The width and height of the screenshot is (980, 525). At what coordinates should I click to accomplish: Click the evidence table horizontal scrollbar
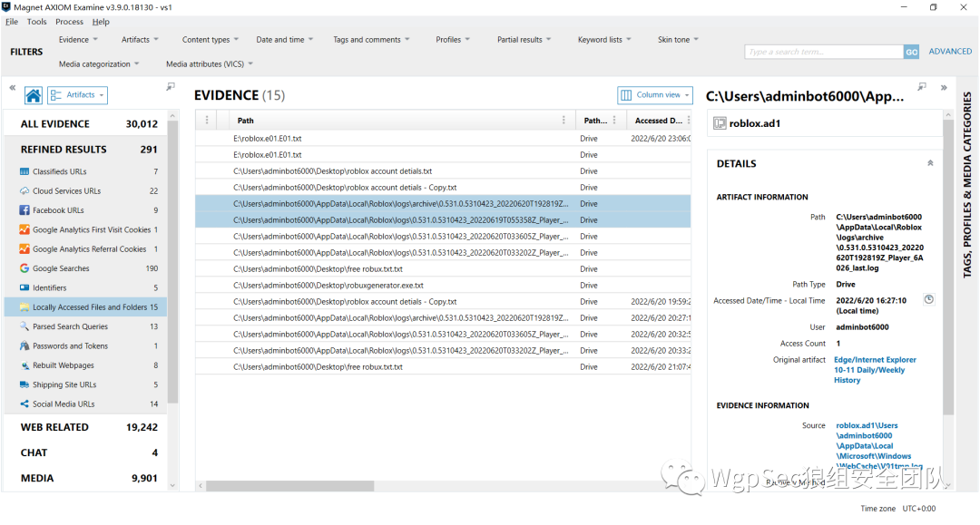point(290,486)
